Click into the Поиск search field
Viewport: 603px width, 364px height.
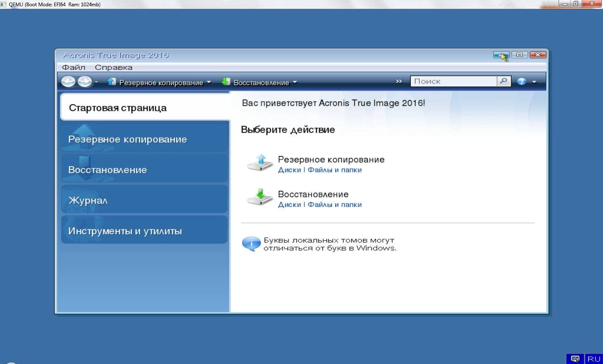point(454,81)
